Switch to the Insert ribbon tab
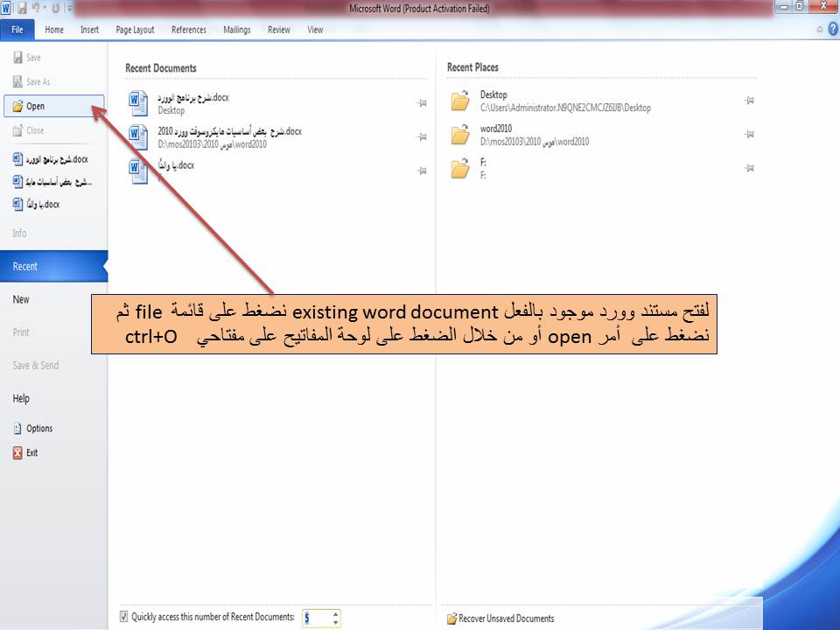The height and width of the screenshot is (630, 840). point(89,30)
